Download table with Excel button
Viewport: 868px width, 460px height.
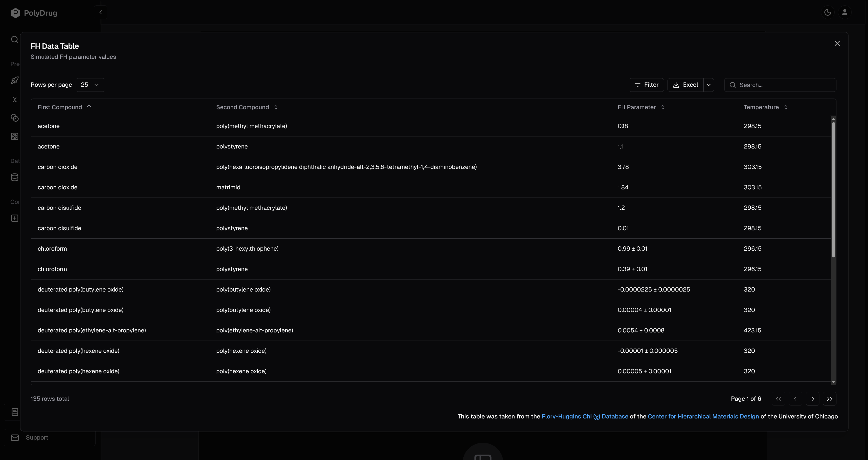click(685, 85)
